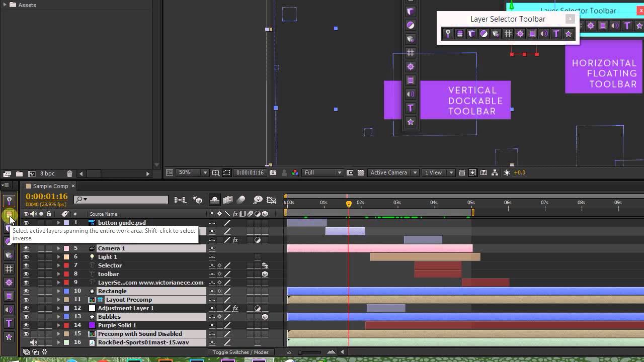Click the trash icon in Project panel

pos(69,173)
